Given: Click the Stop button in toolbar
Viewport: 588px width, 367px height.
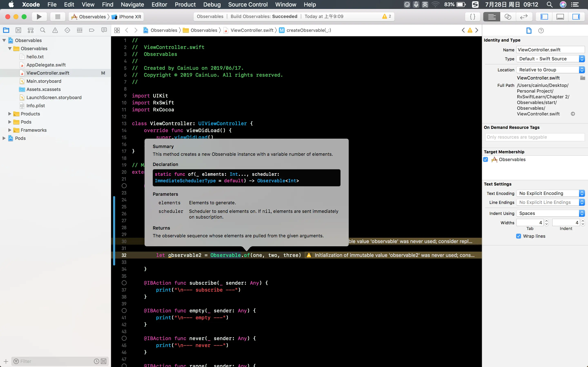Looking at the screenshot, I should [58, 17].
